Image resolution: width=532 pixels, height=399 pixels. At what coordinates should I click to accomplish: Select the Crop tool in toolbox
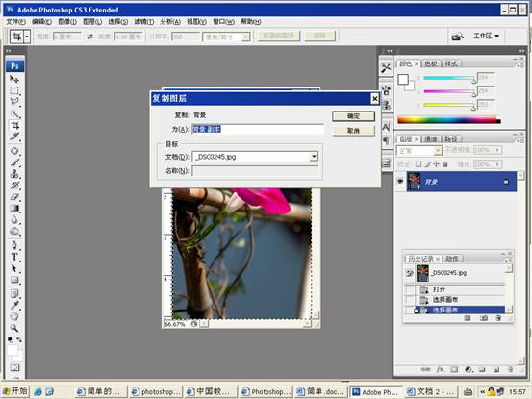14,125
